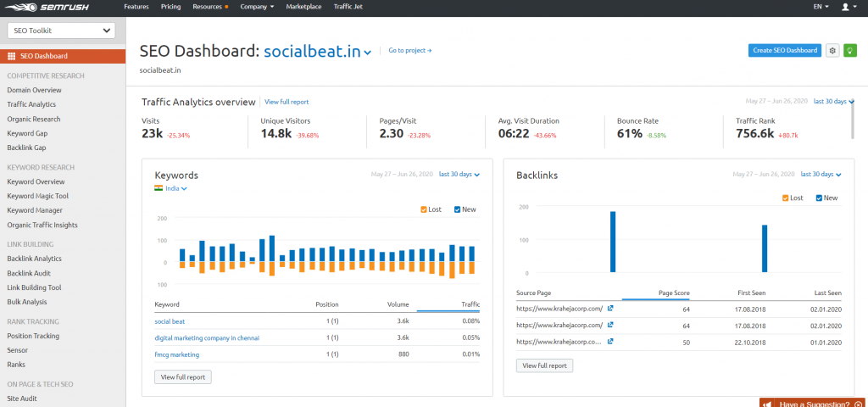
Task: Sort keywords table by Traffic column
Action: pyautogui.click(x=470, y=304)
